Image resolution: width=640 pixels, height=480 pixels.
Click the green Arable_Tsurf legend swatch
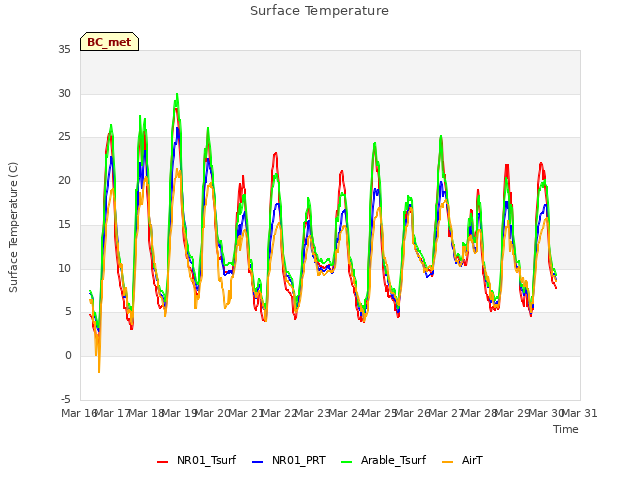click(x=347, y=462)
